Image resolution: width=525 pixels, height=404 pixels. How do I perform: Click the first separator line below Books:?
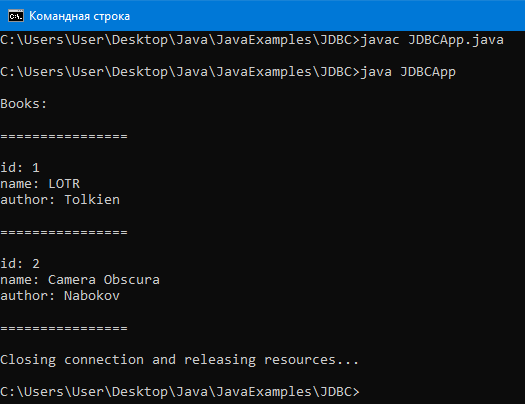[64, 136]
